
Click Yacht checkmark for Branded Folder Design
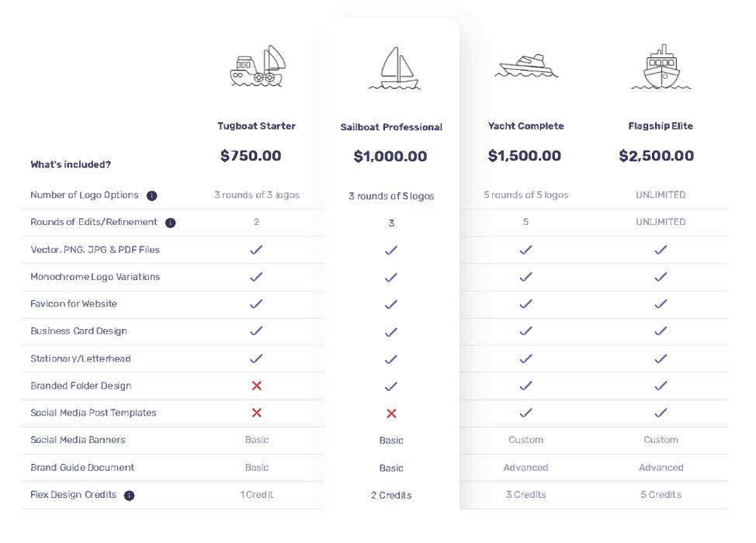pos(525,386)
